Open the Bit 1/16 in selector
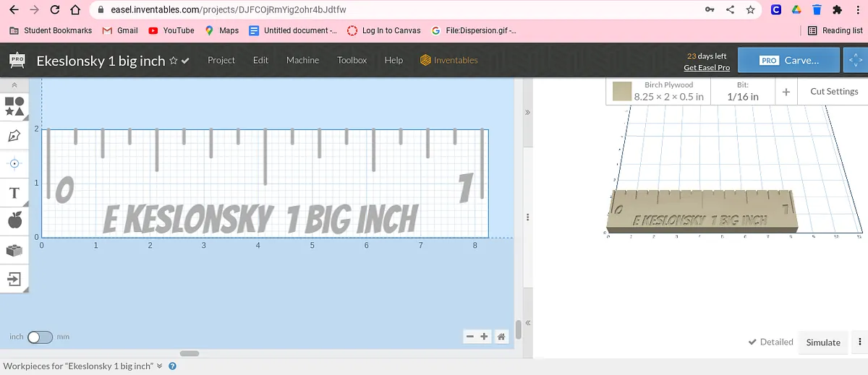The image size is (868, 375). click(743, 91)
